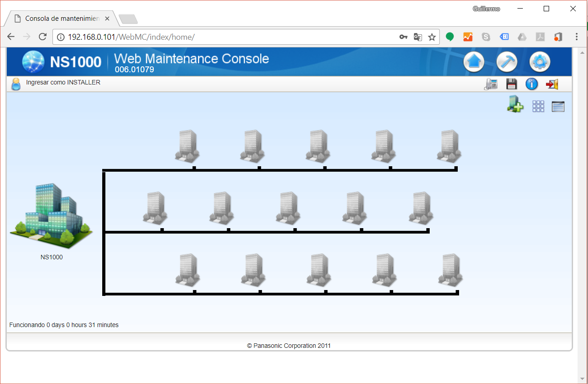Reload the page in the browser
This screenshot has height=384, width=588.
43,37
